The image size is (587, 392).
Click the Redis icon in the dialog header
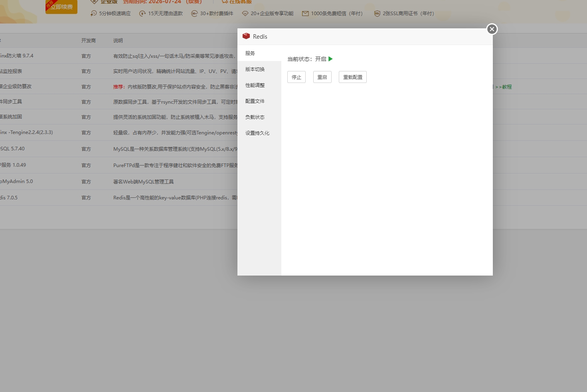click(x=246, y=36)
